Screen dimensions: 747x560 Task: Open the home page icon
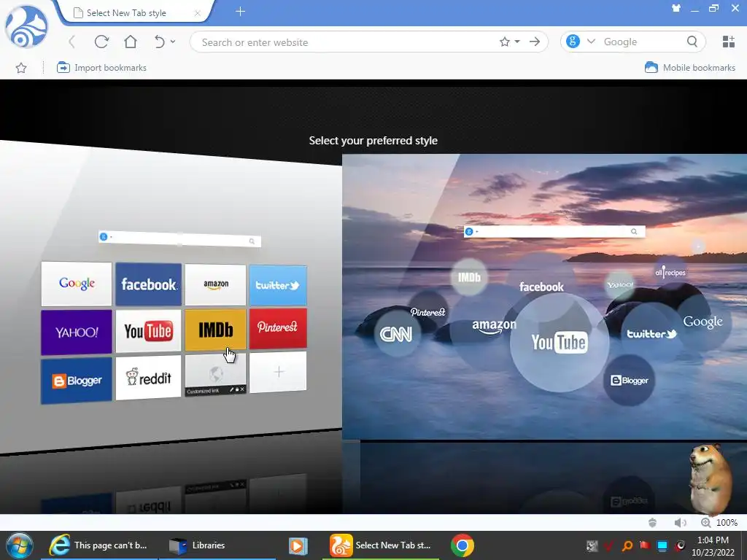(x=131, y=42)
